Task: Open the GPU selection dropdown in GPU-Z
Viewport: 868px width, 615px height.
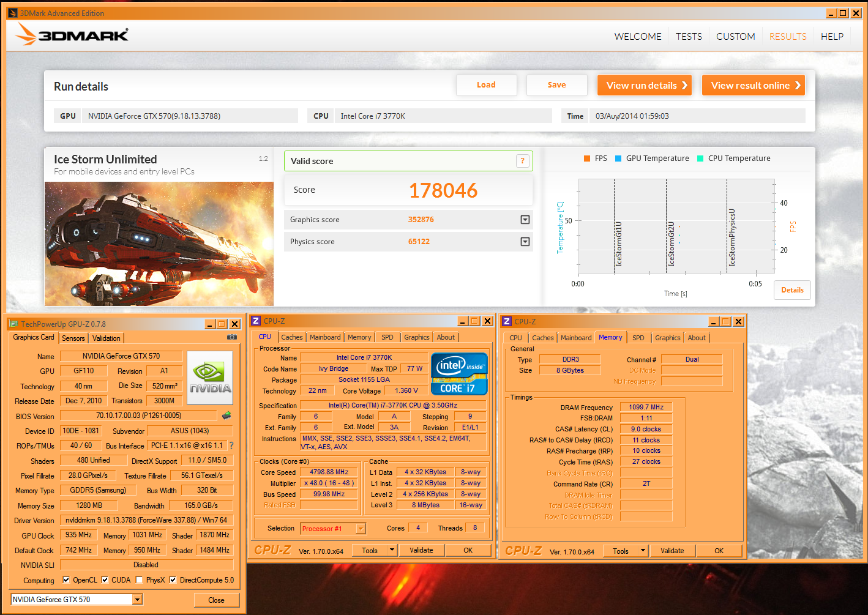Action: pos(137,600)
